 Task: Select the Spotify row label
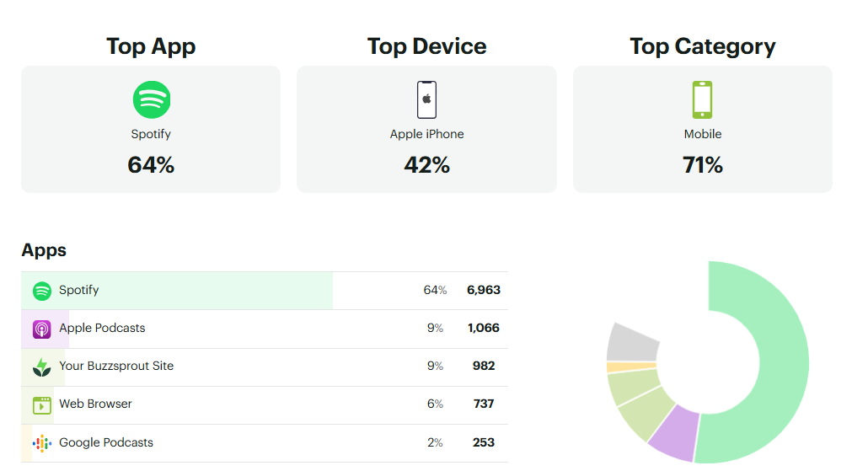click(79, 290)
